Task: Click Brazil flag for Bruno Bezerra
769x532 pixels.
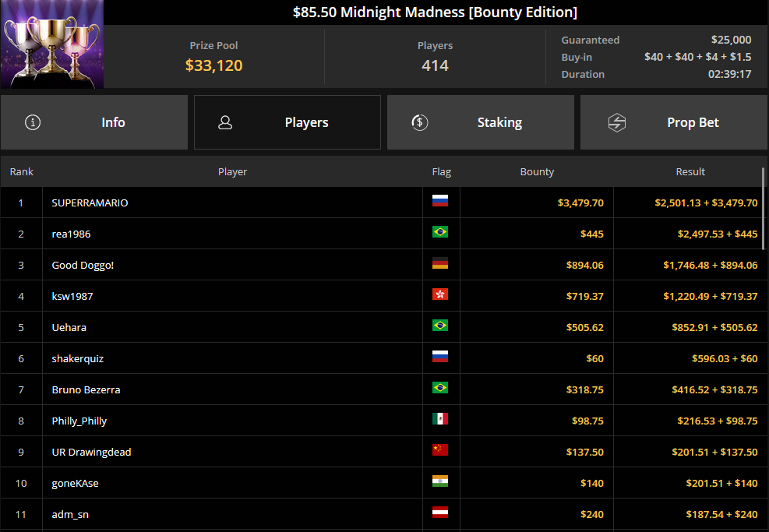Action: pos(440,388)
